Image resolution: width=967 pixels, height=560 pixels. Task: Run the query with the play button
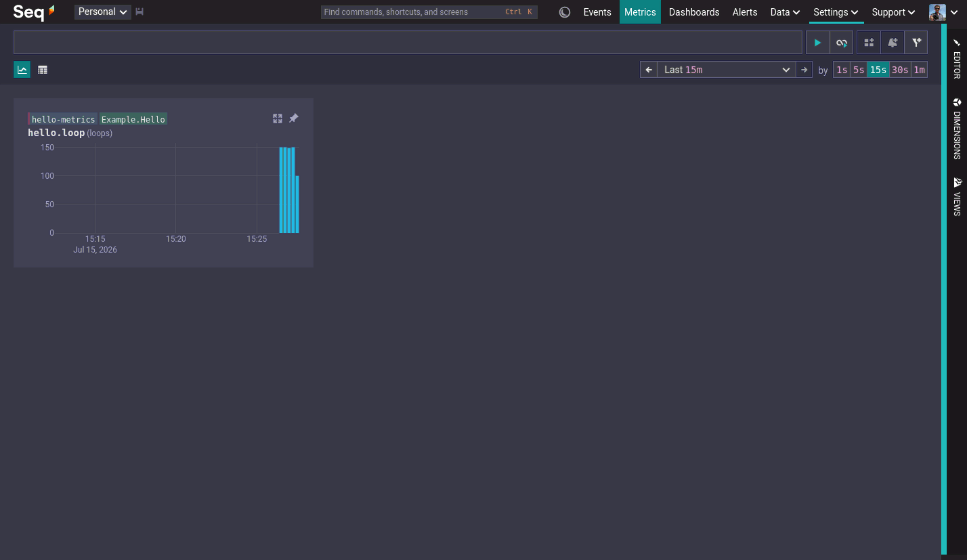point(818,43)
